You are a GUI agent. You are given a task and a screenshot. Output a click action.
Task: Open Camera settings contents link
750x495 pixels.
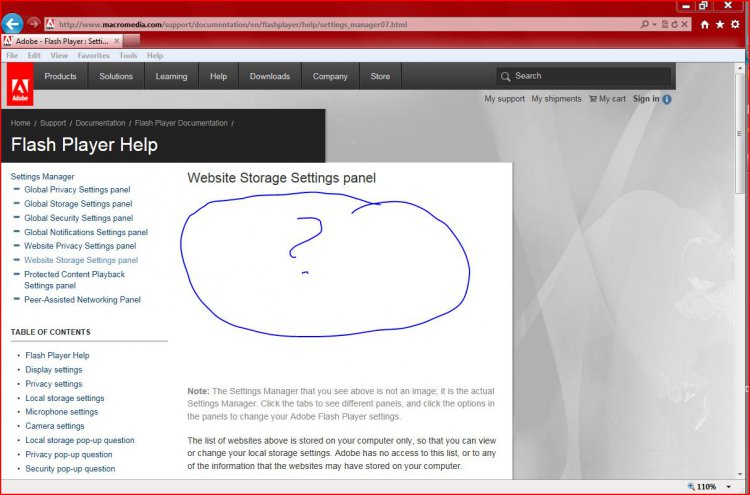[55, 426]
